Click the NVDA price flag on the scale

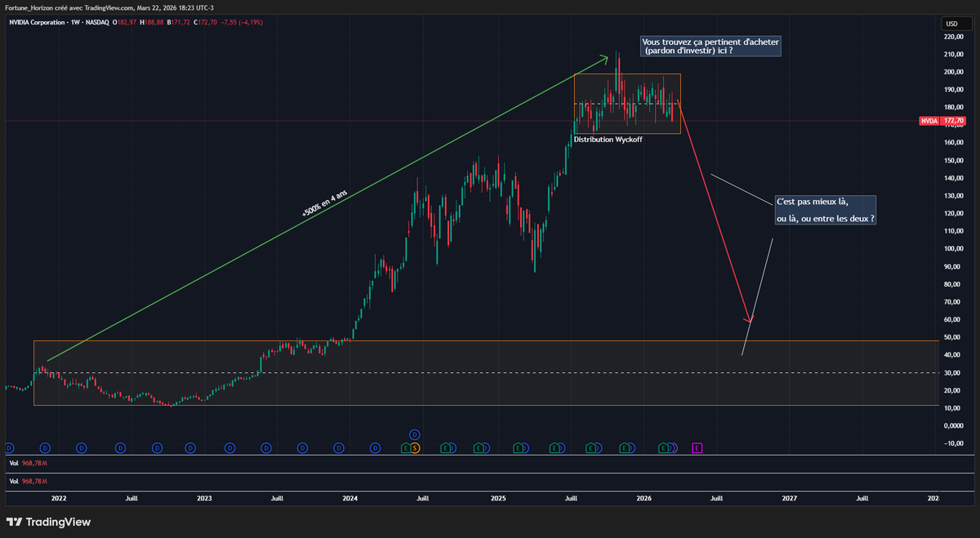(x=929, y=120)
